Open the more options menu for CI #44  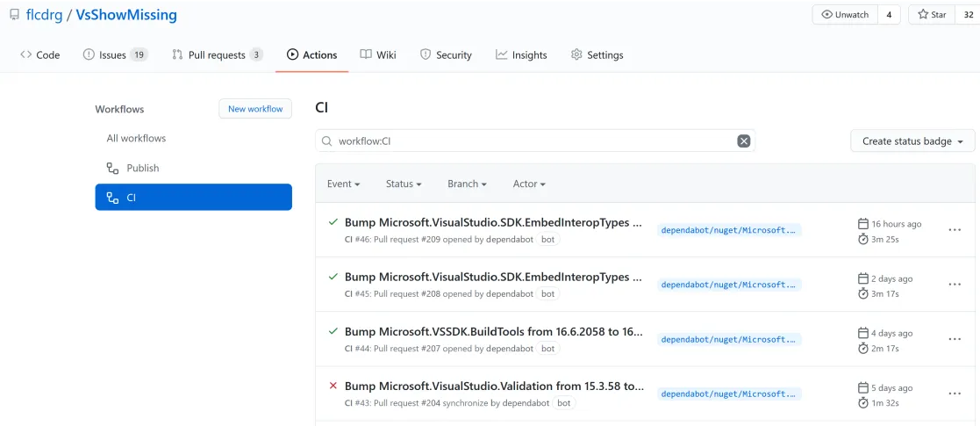tap(955, 338)
